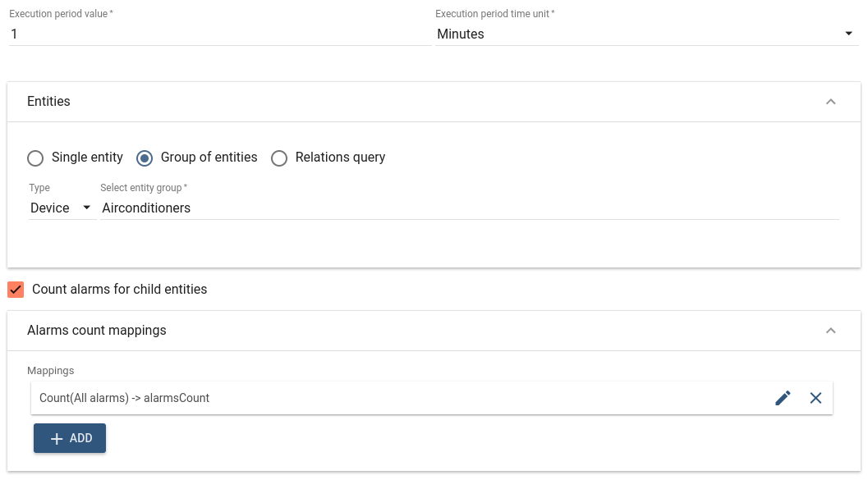Screen dimensions: 868x489
Task: Click the Minutes value text
Action: pyautogui.click(x=461, y=34)
